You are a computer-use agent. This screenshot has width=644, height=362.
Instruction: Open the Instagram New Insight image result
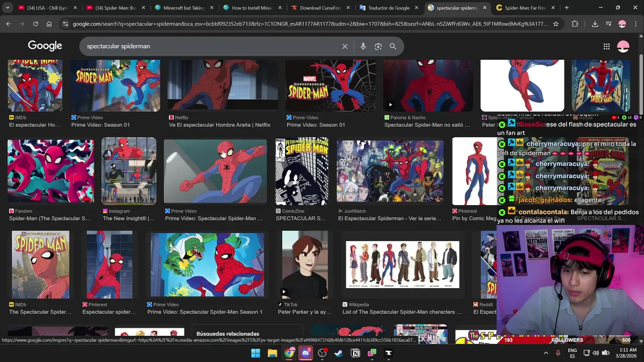click(129, 171)
